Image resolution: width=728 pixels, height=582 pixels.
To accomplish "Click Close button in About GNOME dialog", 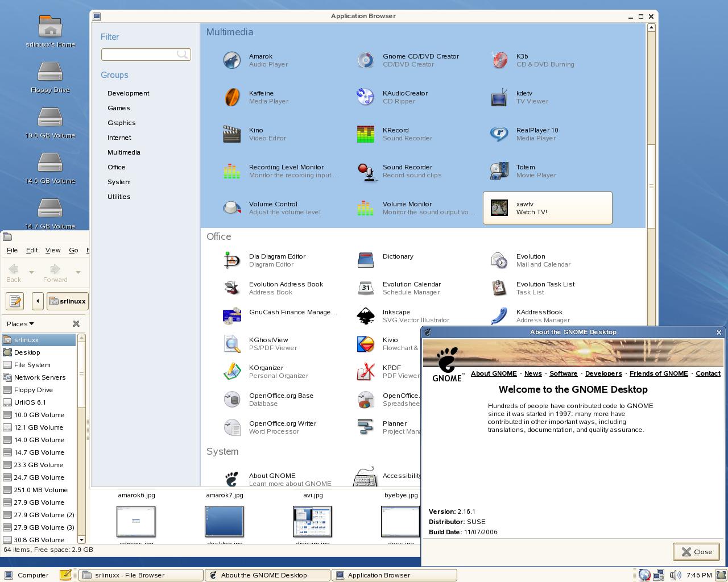I will [x=696, y=552].
